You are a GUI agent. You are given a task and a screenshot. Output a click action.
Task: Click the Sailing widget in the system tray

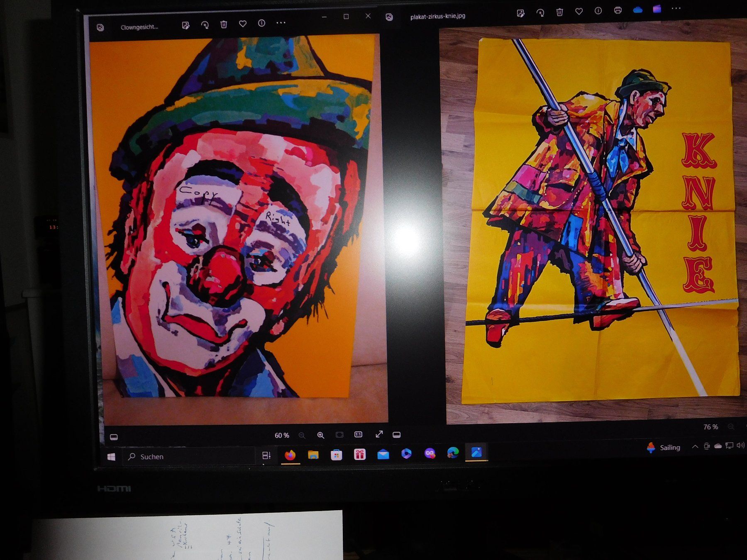[664, 447]
